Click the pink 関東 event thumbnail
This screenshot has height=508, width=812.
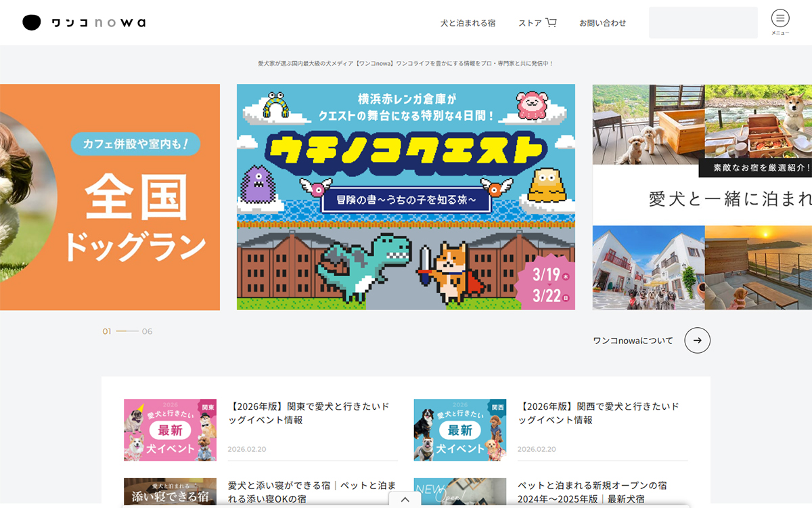(170, 430)
